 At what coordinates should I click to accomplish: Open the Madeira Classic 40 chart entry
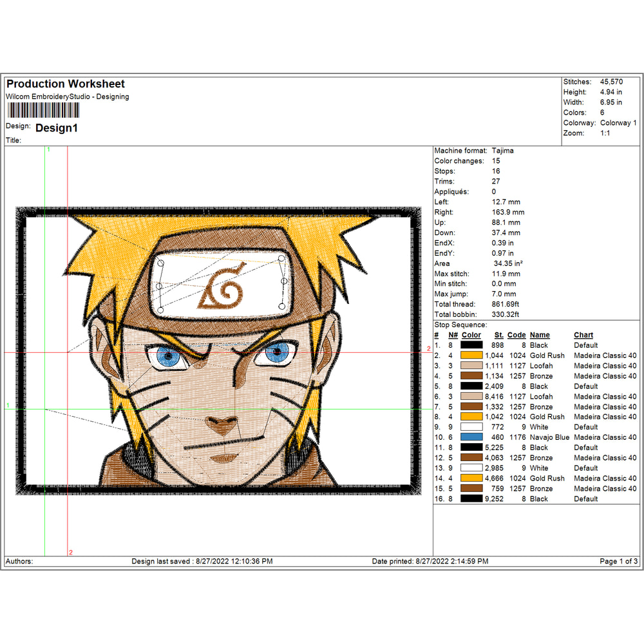605,355
